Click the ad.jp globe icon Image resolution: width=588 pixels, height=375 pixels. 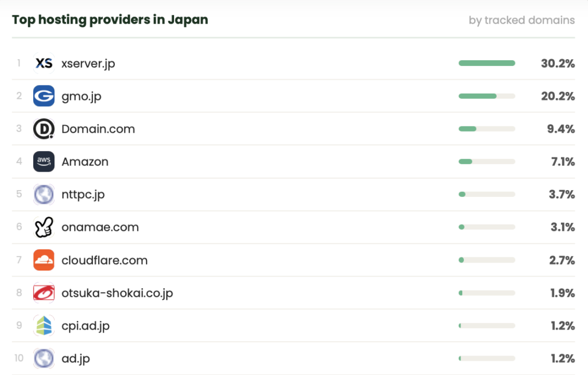44,358
